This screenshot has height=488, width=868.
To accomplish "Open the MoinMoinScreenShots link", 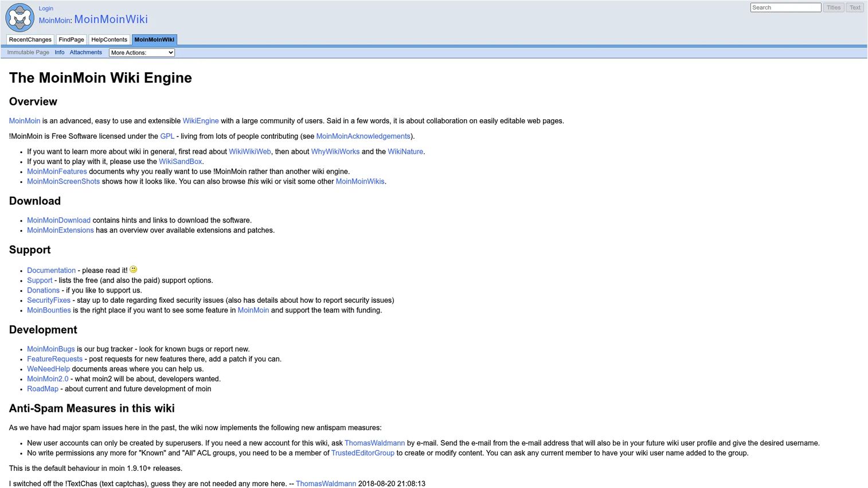I will click(63, 182).
